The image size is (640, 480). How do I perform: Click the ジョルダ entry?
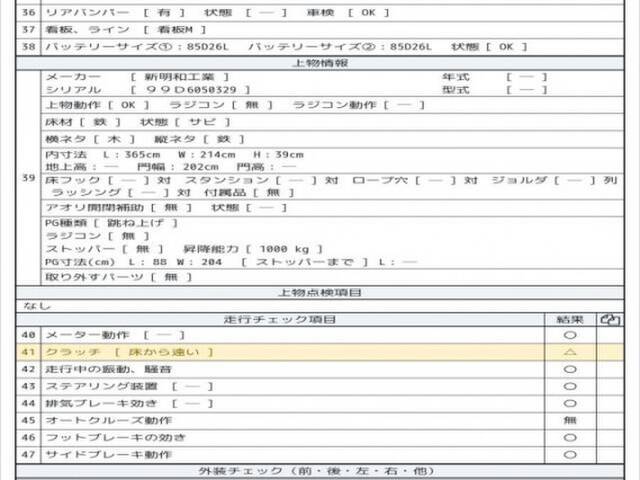[554, 180]
